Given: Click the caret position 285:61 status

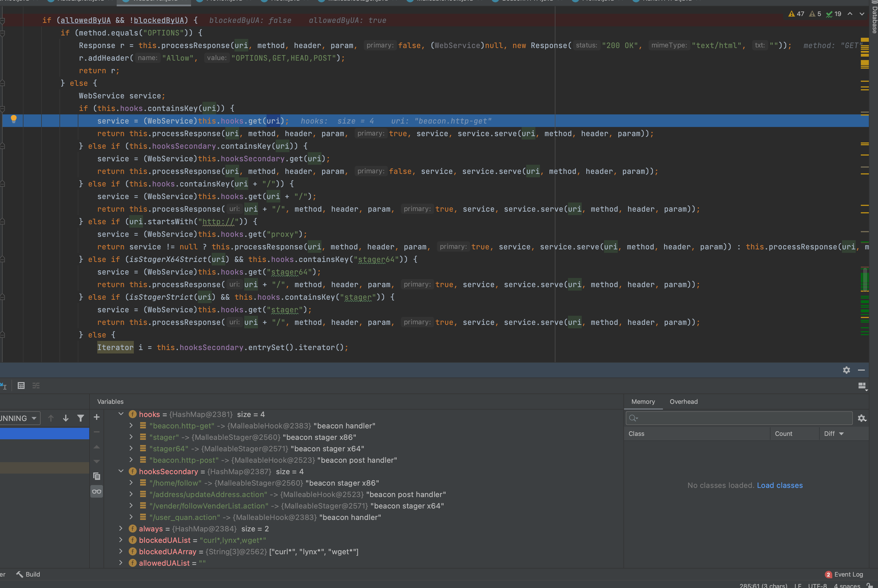Looking at the screenshot, I should point(763,586).
